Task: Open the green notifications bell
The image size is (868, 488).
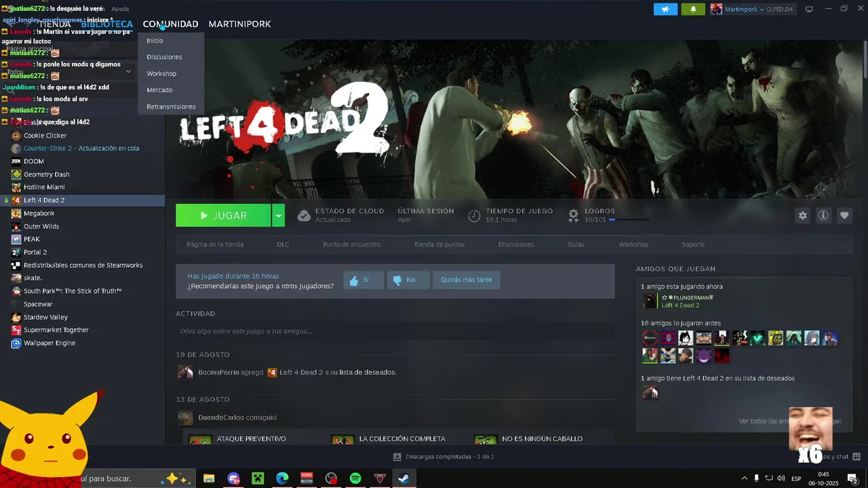Action: [x=693, y=9]
